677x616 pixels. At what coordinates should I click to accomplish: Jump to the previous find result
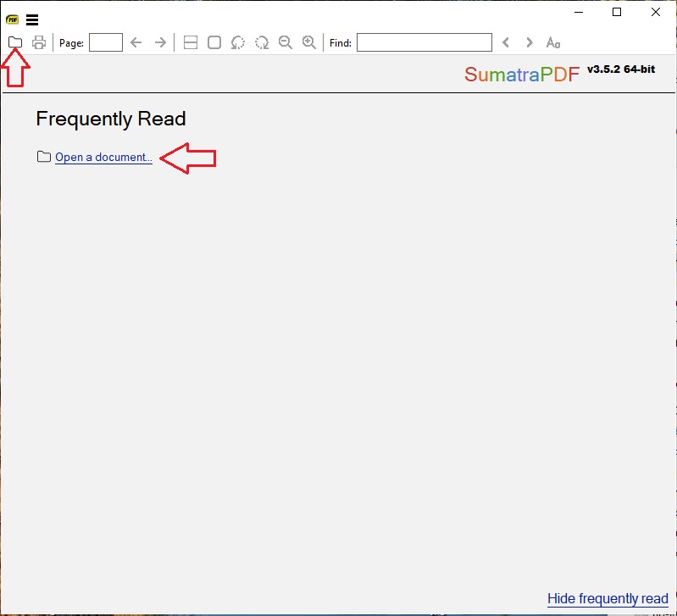pyautogui.click(x=506, y=42)
